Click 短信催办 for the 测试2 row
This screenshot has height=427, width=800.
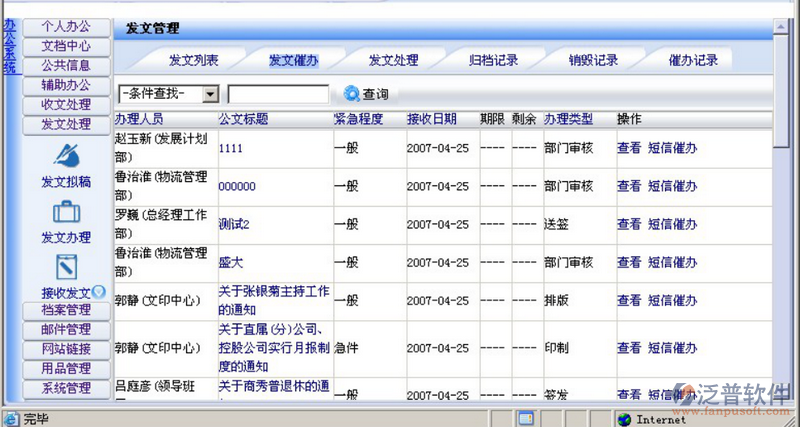click(x=672, y=224)
